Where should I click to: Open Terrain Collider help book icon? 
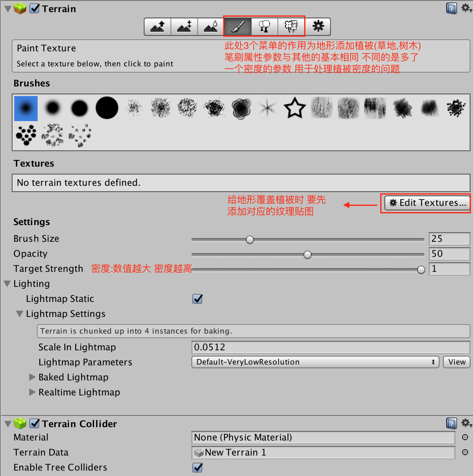(x=451, y=423)
